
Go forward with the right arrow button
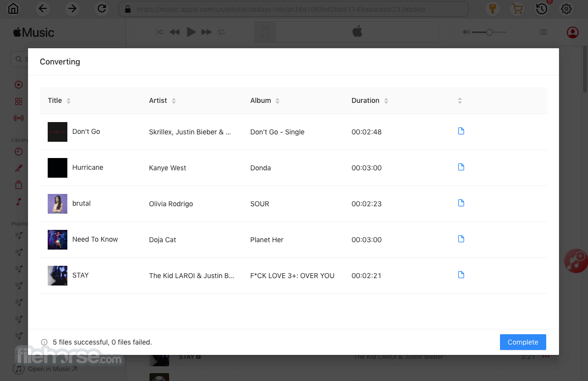pyautogui.click(x=72, y=9)
